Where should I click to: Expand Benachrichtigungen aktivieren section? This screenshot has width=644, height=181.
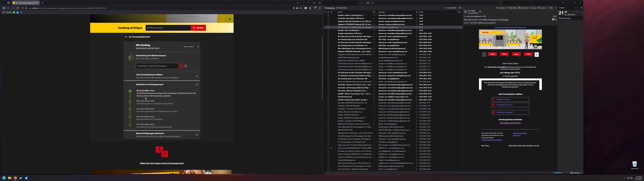click(x=196, y=135)
